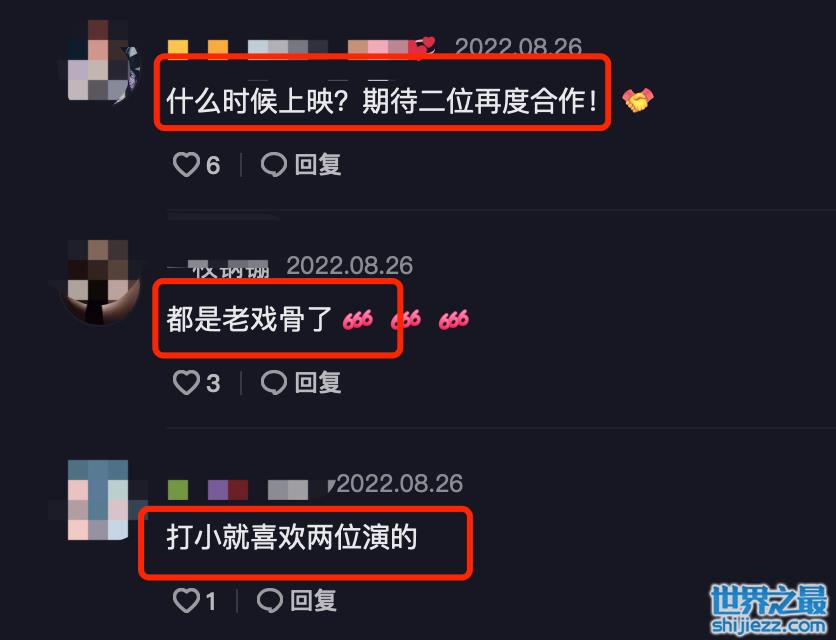Click reply bubble icon under second comment
Screen dimensions: 836x640
tap(274, 382)
